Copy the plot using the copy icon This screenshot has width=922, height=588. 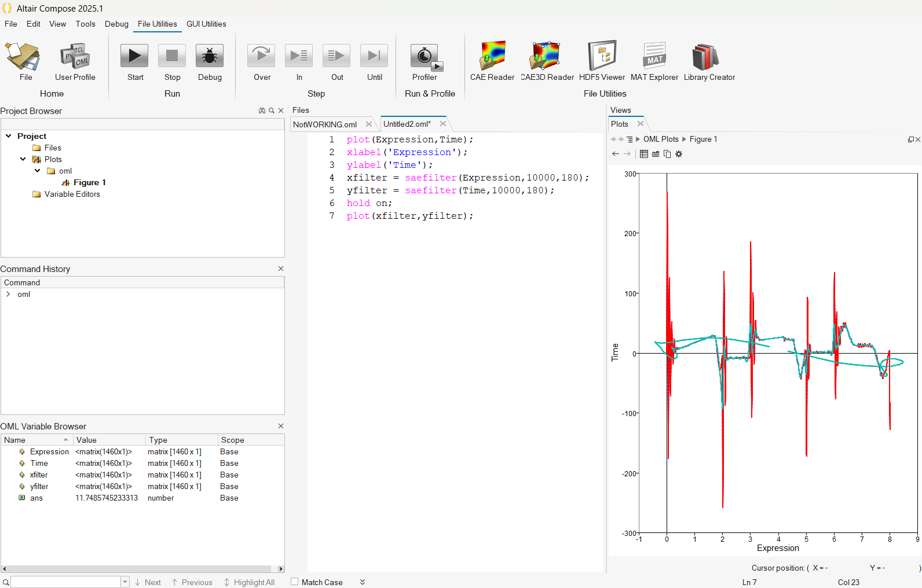tap(667, 154)
